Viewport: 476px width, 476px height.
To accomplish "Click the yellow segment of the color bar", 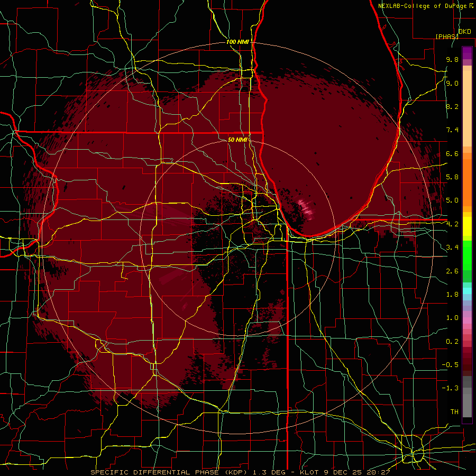I will pos(467,226).
